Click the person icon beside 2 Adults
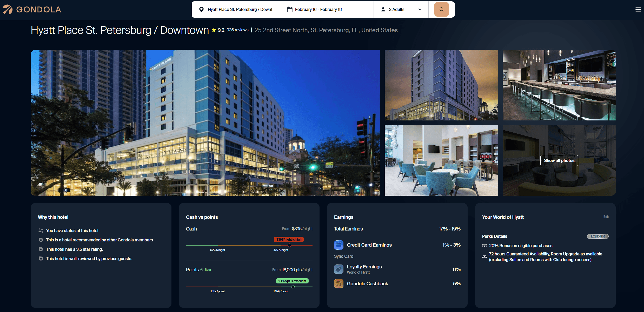This screenshot has width=644, height=312. tap(383, 10)
